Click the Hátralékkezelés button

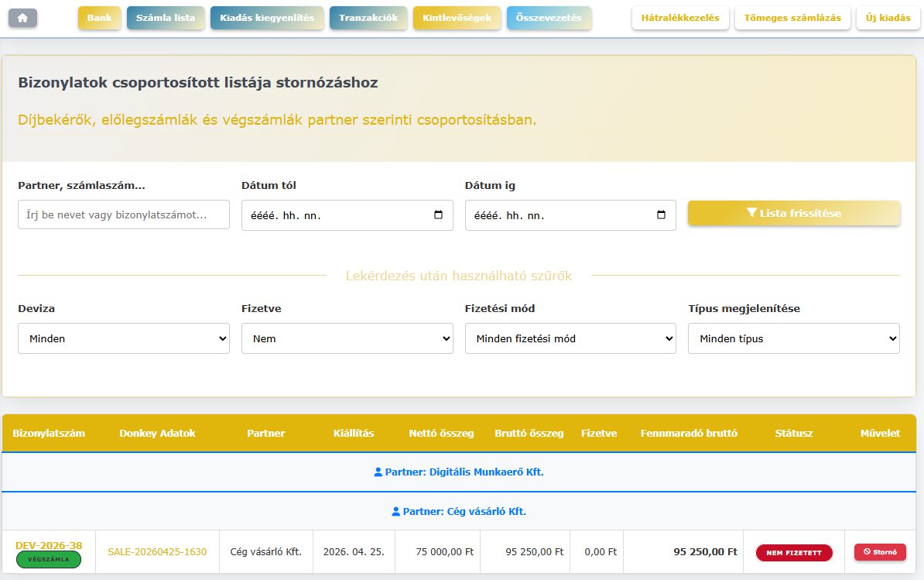pos(679,18)
